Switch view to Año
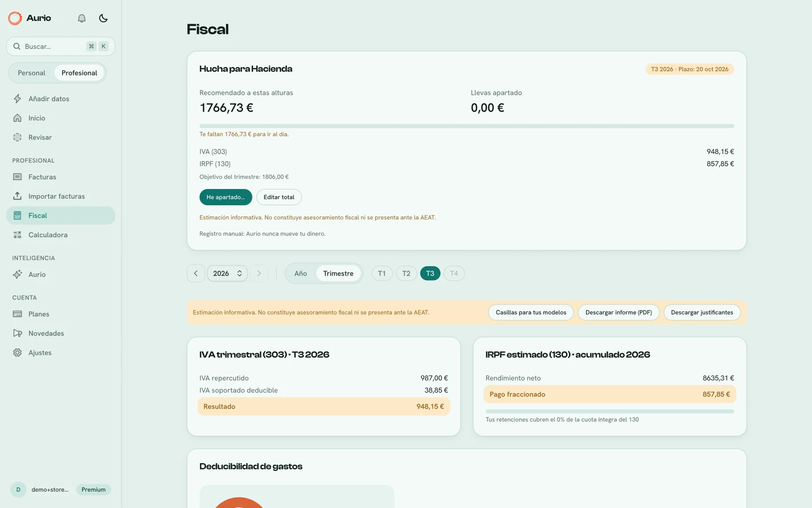 coord(300,273)
